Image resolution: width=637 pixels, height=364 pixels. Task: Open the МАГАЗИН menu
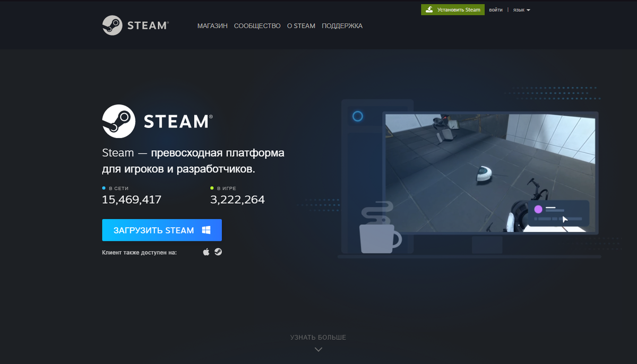212,25
